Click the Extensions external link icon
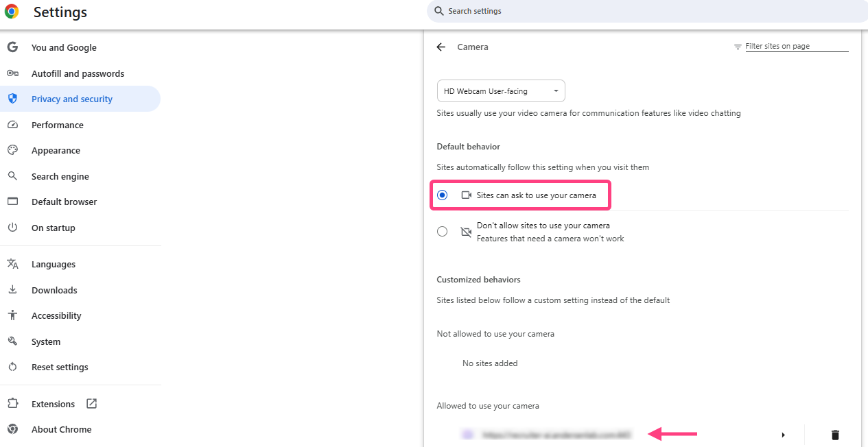 point(91,404)
